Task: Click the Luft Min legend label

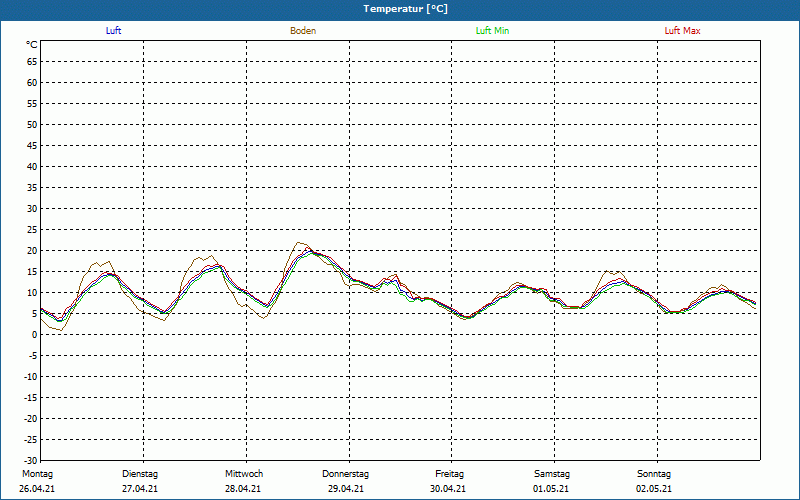Action: (x=492, y=31)
